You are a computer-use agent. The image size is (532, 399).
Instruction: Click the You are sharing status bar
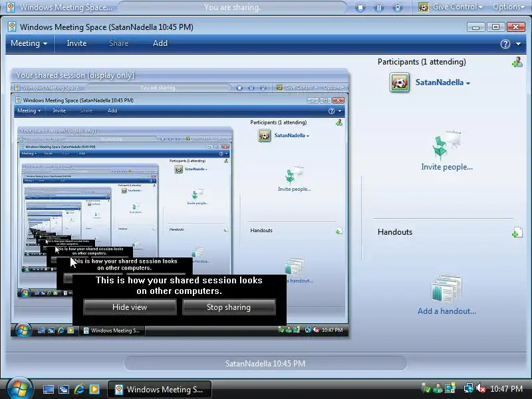click(232, 7)
